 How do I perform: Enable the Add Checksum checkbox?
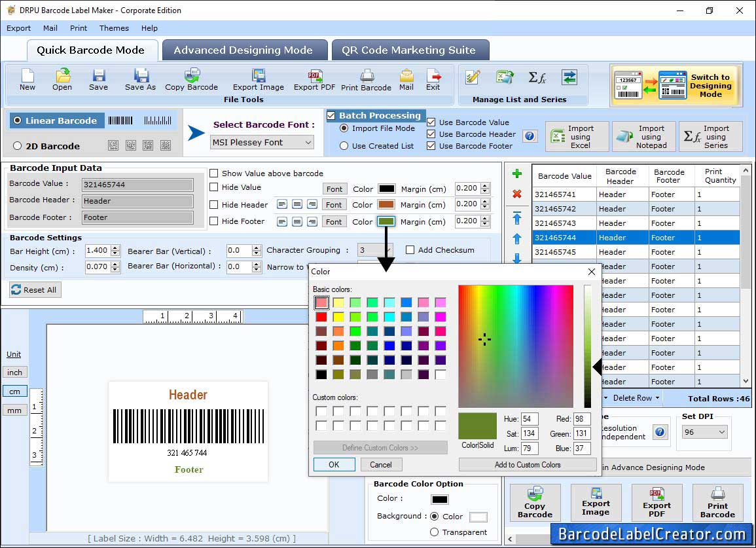pos(410,250)
